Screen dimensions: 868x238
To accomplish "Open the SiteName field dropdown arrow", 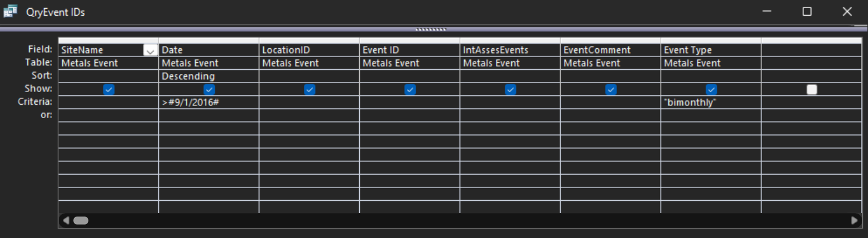I will (x=150, y=51).
